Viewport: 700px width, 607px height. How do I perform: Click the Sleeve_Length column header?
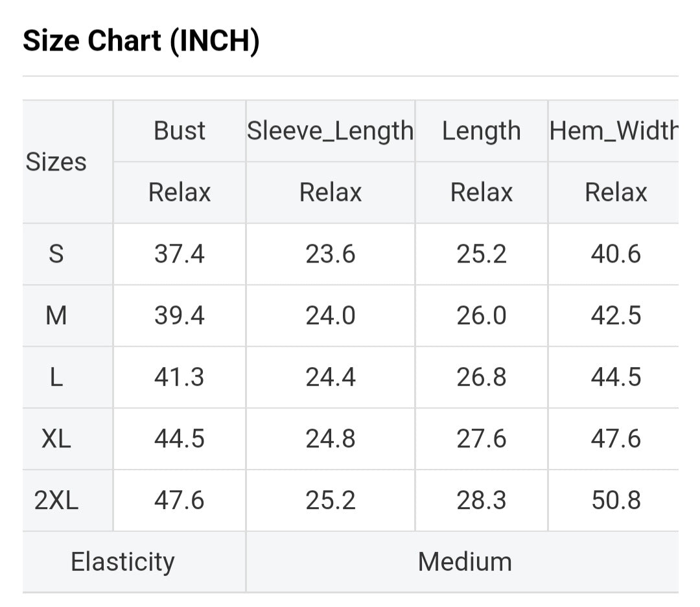pyautogui.click(x=330, y=131)
